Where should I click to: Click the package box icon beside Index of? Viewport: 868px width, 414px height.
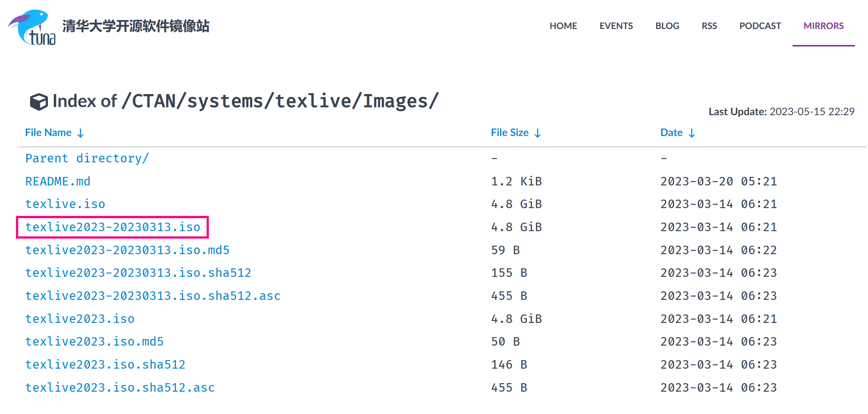pos(39,102)
